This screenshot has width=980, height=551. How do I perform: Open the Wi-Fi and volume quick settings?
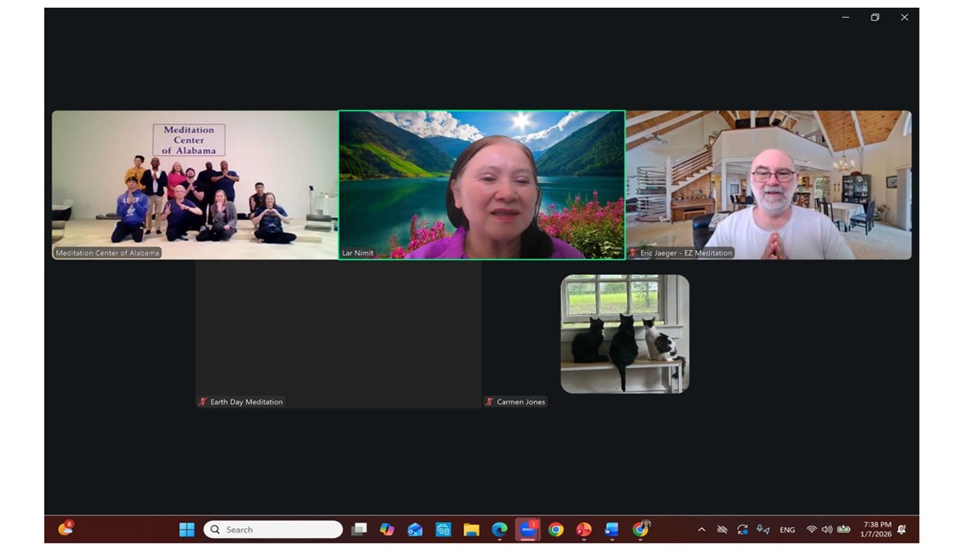[x=819, y=530]
